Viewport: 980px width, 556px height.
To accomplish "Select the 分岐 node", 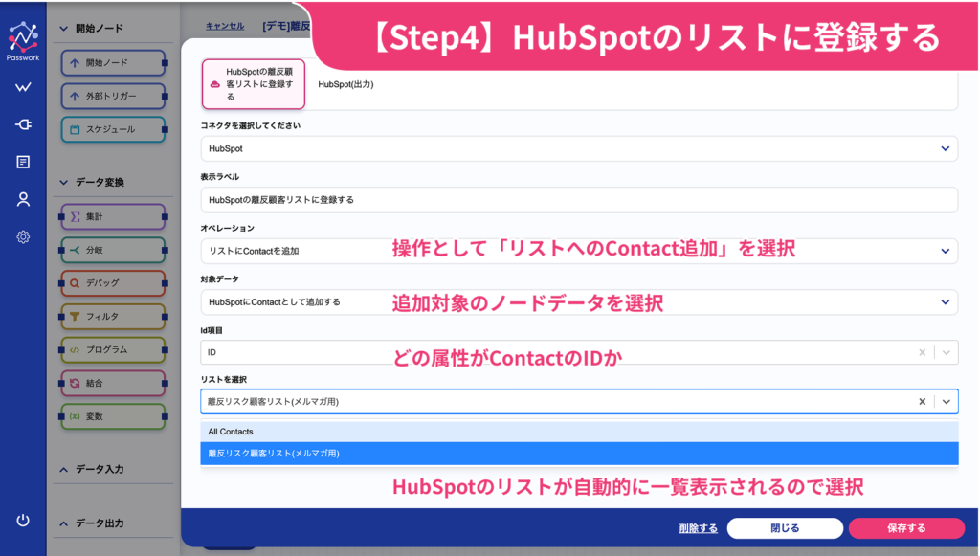I will click(x=113, y=250).
